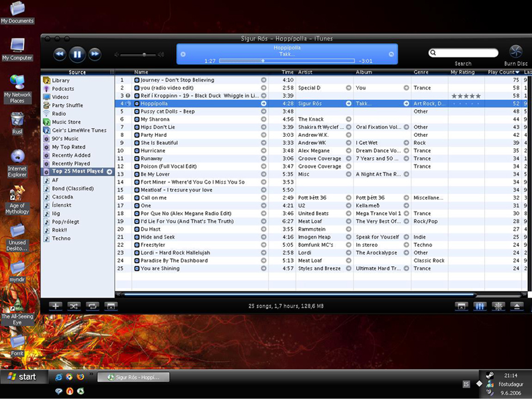Click arrow next to Sigur Rós artist
The height and width of the screenshot is (399, 532).
pyautogui.click(x=348, y=104)
